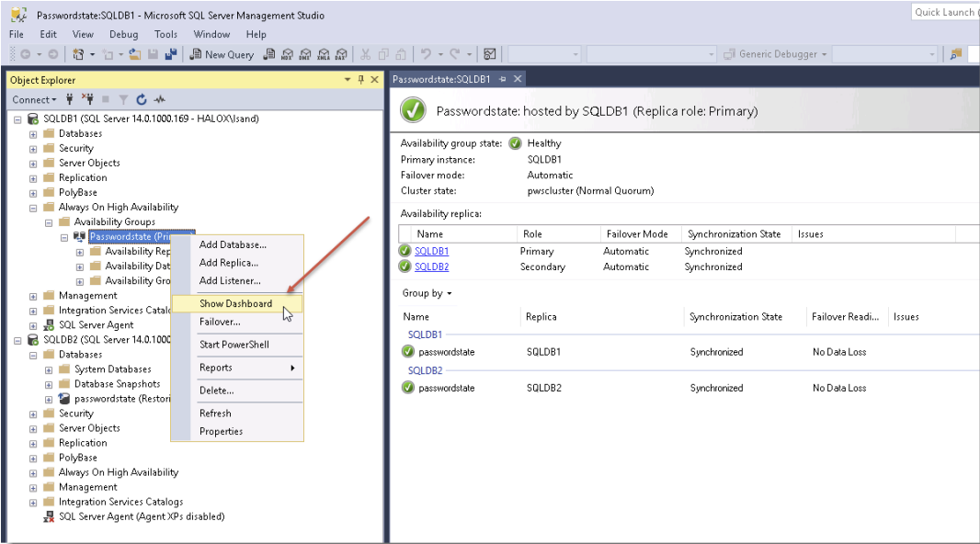Click the Undo toolbar icon
The height and width of the screenshot is (544, 980).
[x=427, y=54]
